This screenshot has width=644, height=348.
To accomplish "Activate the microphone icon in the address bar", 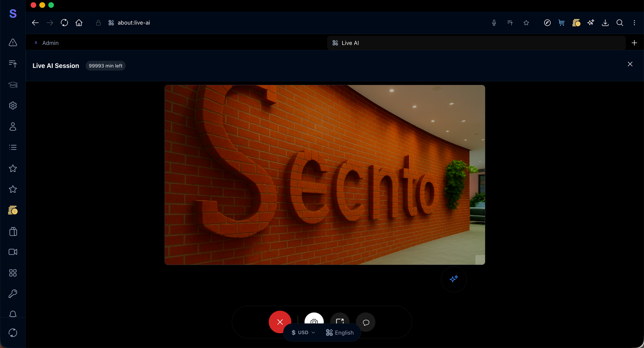I will 494,23.
